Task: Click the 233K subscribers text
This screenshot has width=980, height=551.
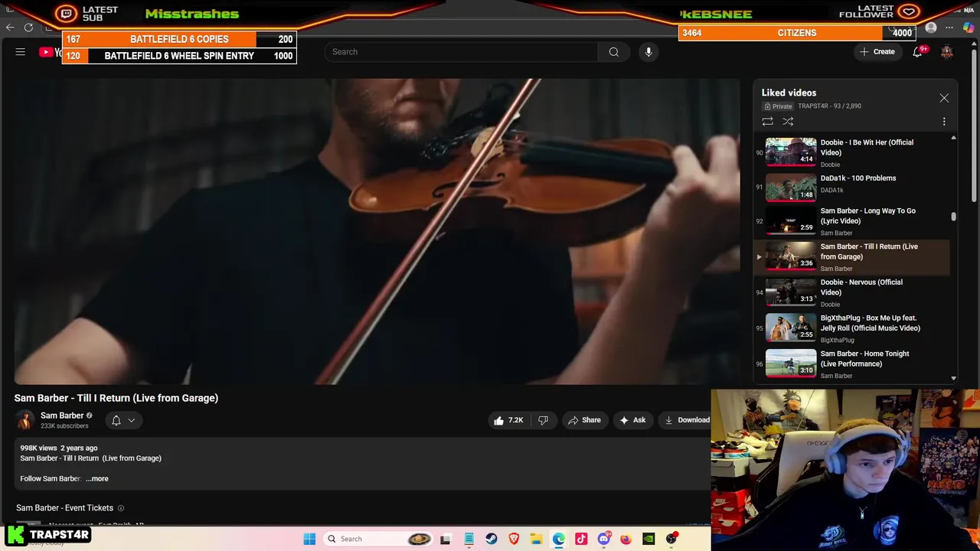Action: click(x=64, y=426)
